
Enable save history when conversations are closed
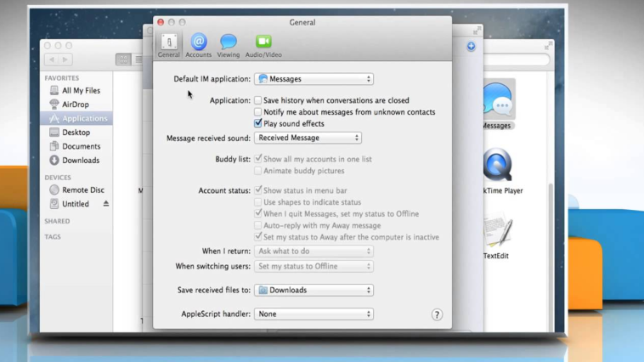(x=258, y=100)
